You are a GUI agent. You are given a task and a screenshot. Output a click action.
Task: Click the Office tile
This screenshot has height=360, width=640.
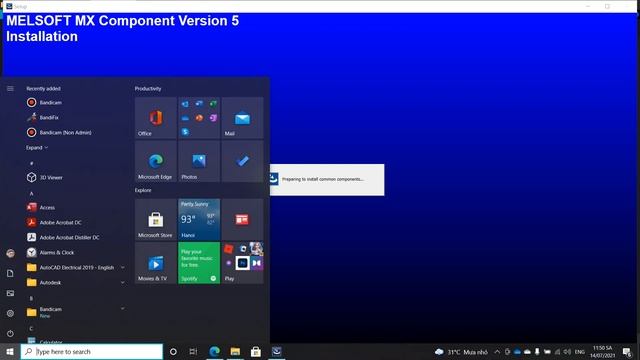(x=156, y=118)
